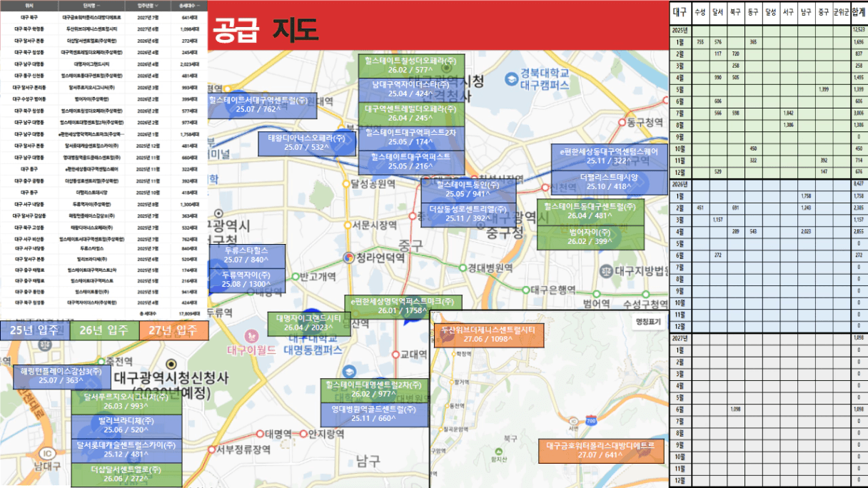Select the 남대구역자이더스타(주) map label

tap(412, 91)
